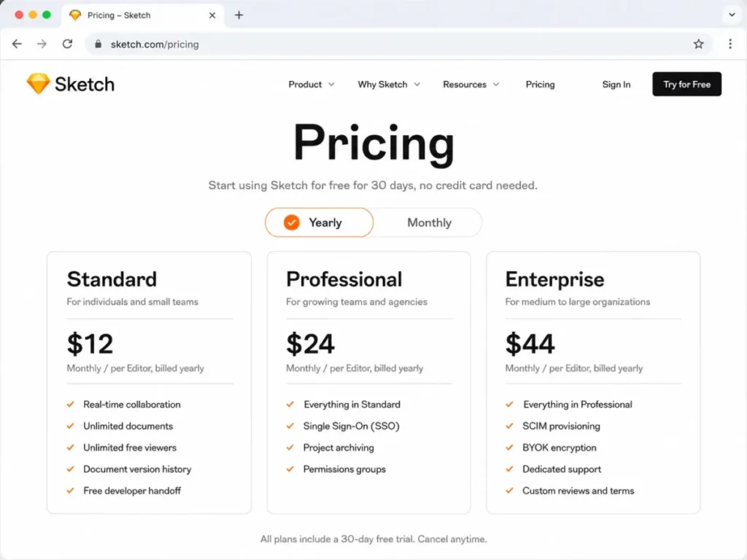Click the tab search chevron at top right
This screenshot has height=560, width=747.
(x=732, y=15)
